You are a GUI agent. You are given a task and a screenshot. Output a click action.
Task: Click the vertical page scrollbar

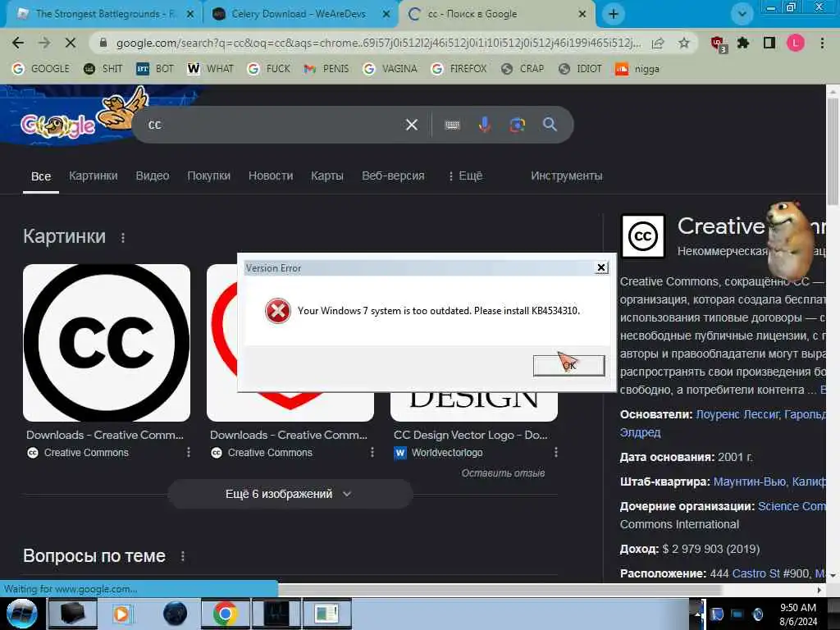(833, 150)
